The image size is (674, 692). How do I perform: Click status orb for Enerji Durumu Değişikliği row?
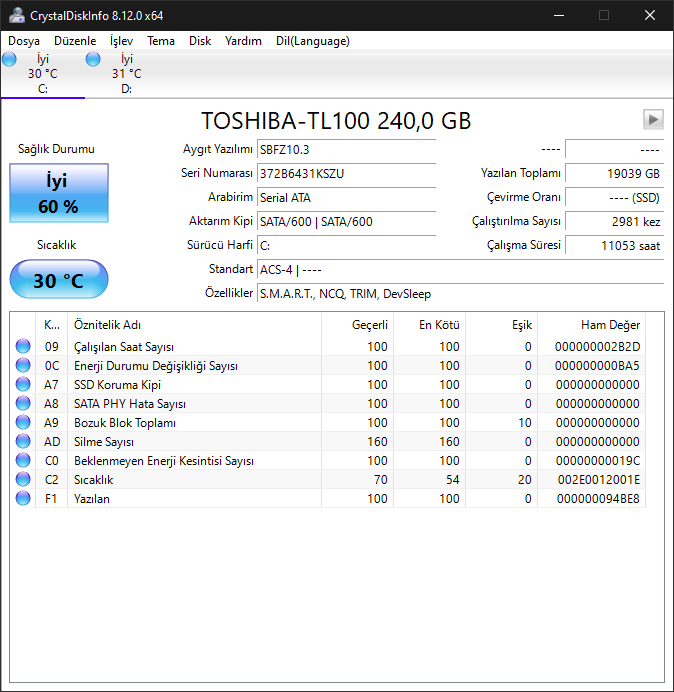pyautogui.click(x=23, y=365)
